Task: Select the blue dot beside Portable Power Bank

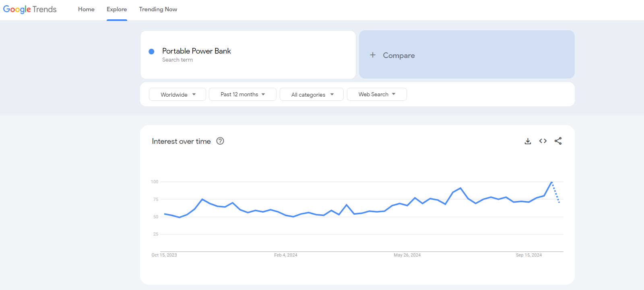Action: (x=151, y=52)
